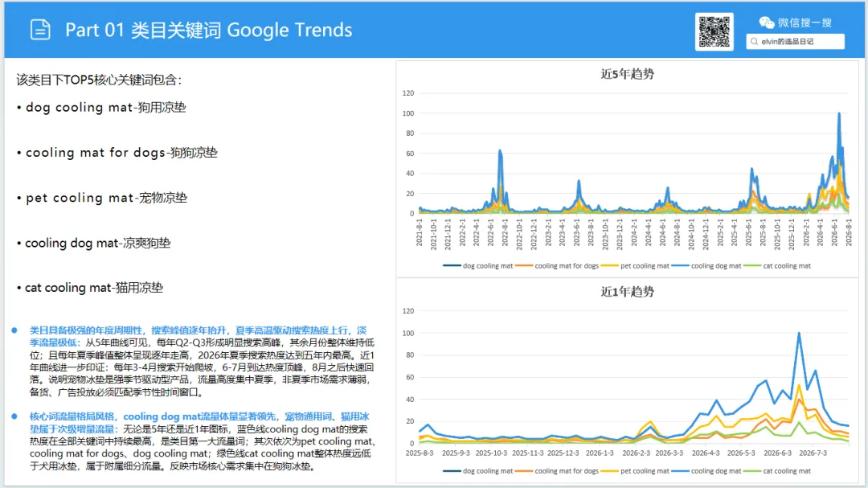Click the 2022 summer peak in 5-year chart
The width and height of the screenshot is (868, 488).
click(x=501, y=150)
